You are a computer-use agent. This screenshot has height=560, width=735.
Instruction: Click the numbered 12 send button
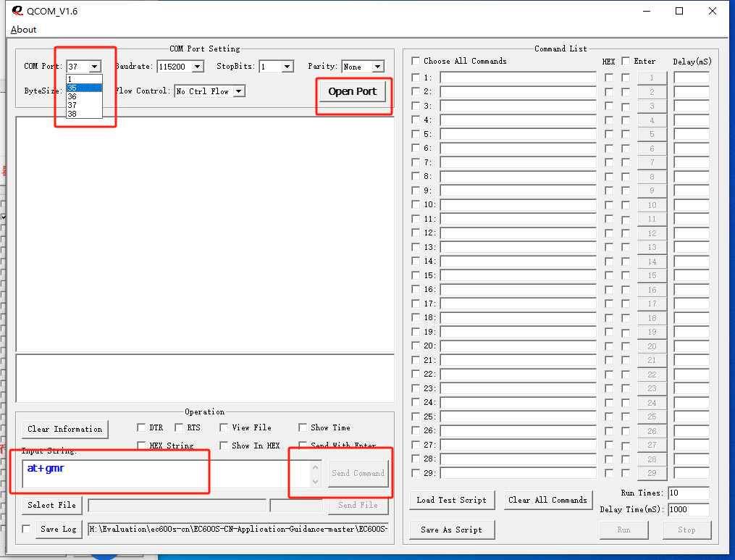(652, 233)
